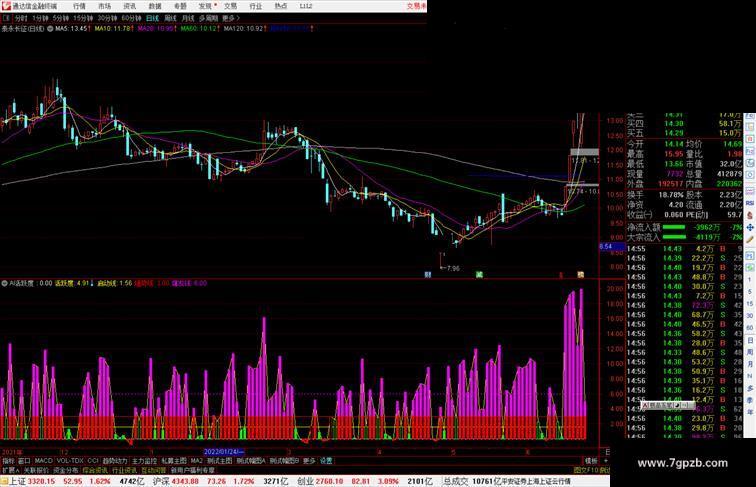Click 周 in the right toolbar

(750, 352)
